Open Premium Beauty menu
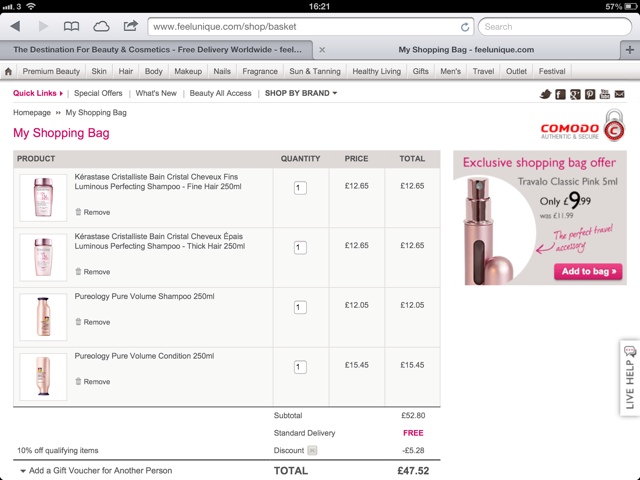Image resolution: width=640 pixels, height=480 pixels. (51, 71)
